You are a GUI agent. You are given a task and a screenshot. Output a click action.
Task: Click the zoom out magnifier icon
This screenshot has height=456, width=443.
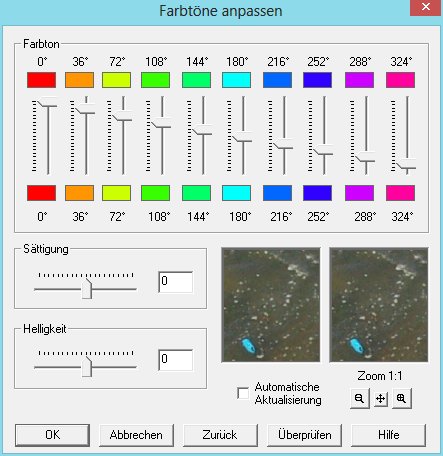360,398
